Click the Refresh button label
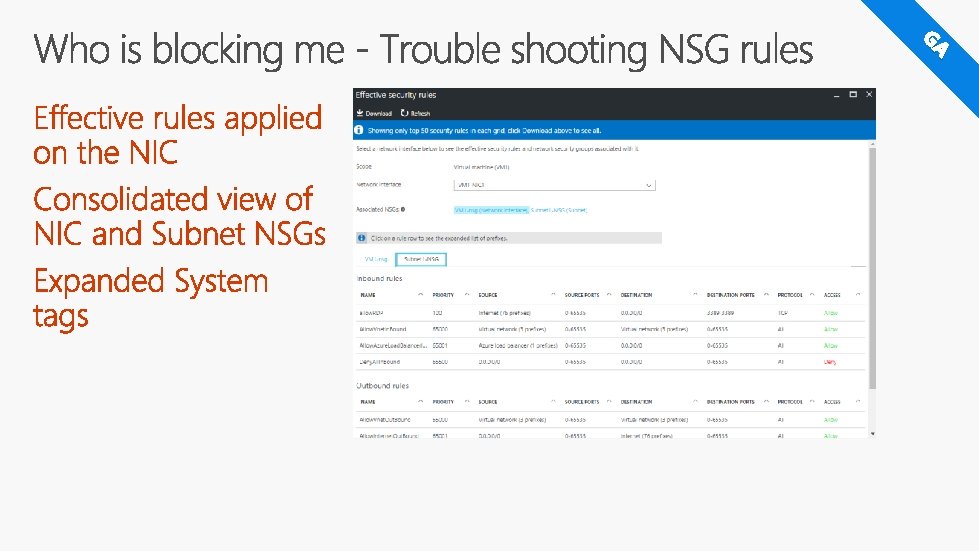Viewport: 979px width, 551px height. pyautogui.click(x=420, y=114)
